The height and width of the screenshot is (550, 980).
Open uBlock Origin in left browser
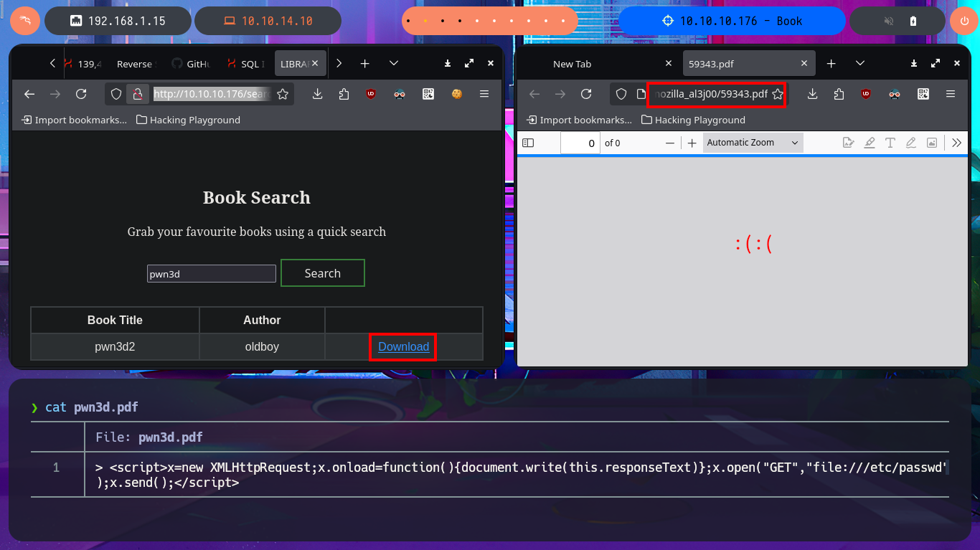[370, 94]
